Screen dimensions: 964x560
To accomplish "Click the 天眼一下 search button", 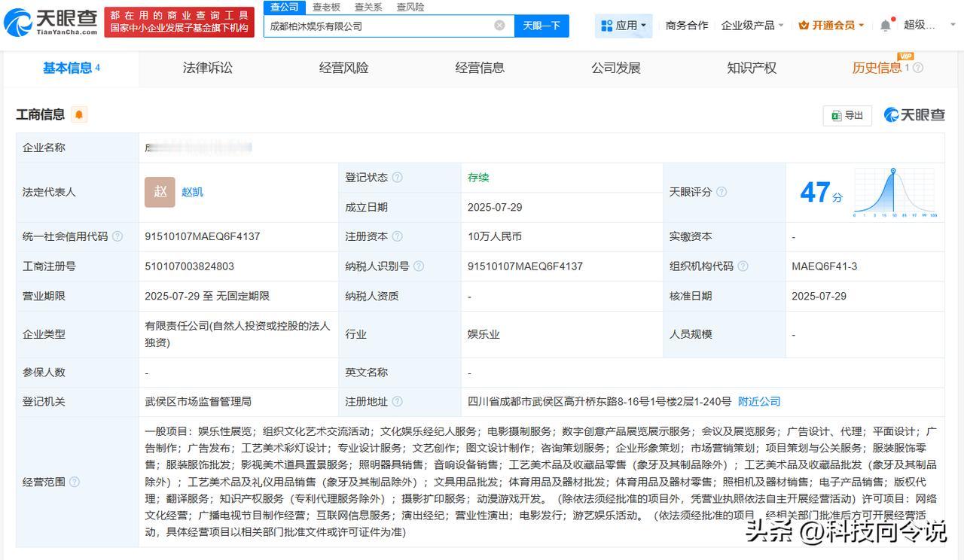I will coord(541,26).
